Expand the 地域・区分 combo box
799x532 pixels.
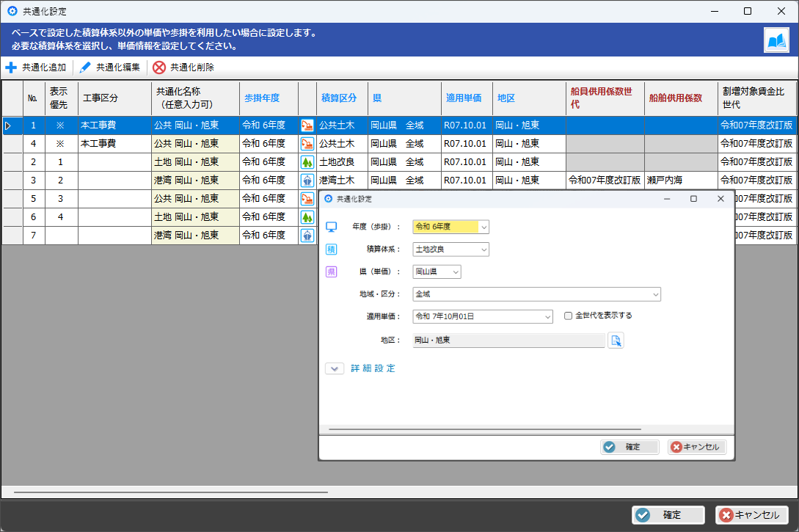[x=655, y=294]
